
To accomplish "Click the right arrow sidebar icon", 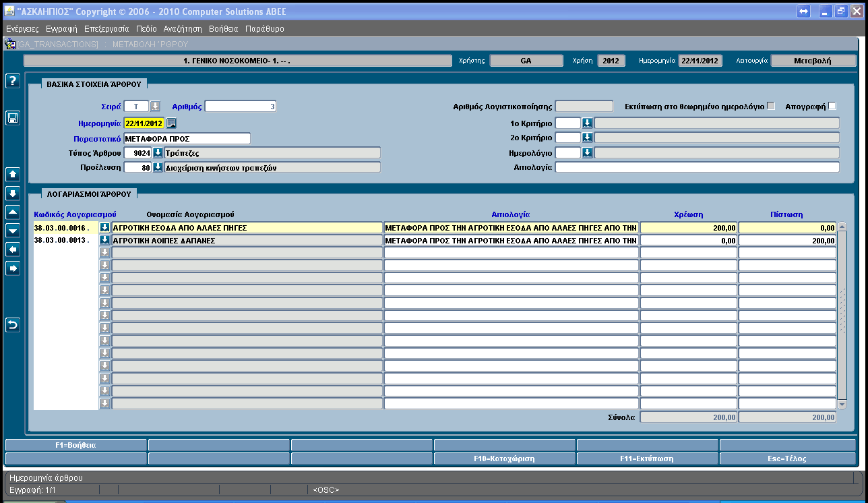I will click(x=12, y=268).
